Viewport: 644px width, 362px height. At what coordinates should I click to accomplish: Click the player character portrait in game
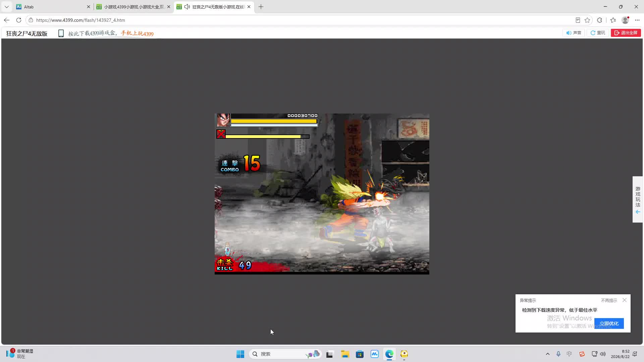pos(223,120)
